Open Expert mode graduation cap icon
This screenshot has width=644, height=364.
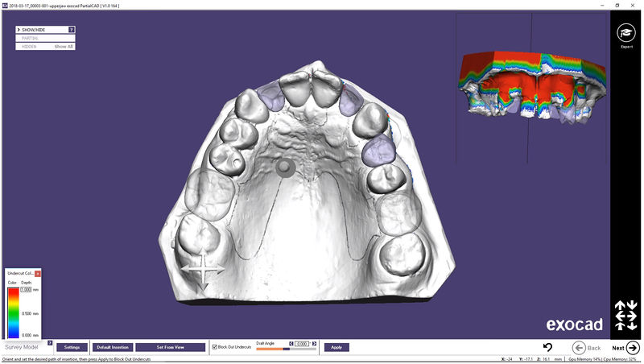tap(626, 33)
